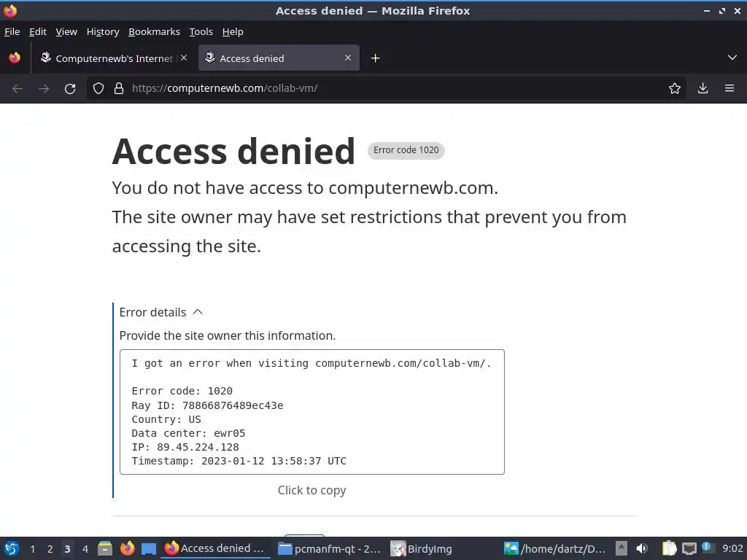Click the 'Country: US' line
Image resolution: width=747 pixels, height=560 pixels.
click(x=166, y=419)
